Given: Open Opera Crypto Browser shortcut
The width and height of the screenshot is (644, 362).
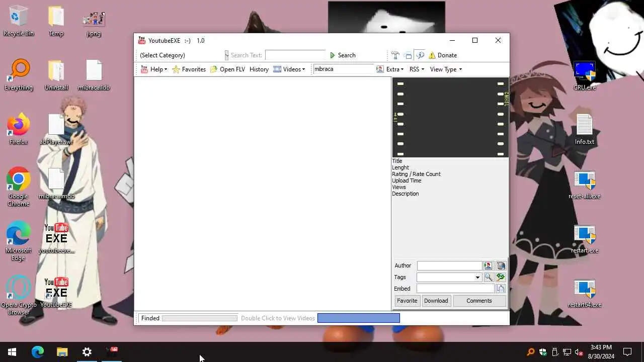Looking at the screenshot, I should click(19, 295).
